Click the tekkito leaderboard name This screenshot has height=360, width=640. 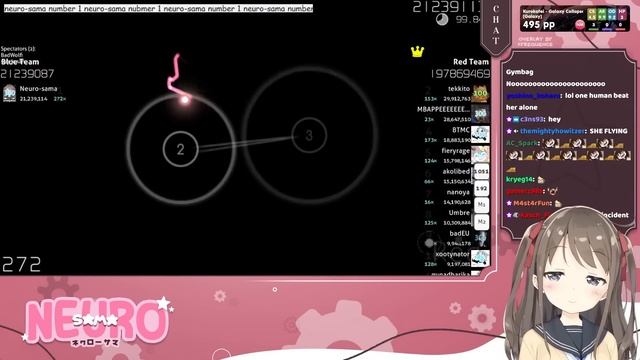click(x=459, y=89)
